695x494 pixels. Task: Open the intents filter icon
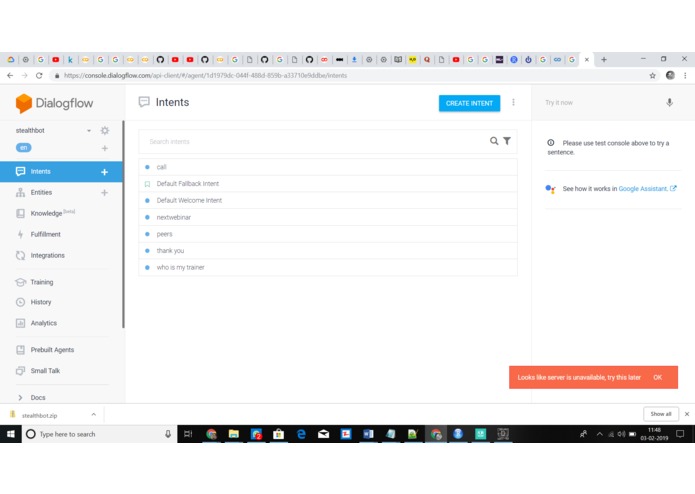click(x=507, y=141)
